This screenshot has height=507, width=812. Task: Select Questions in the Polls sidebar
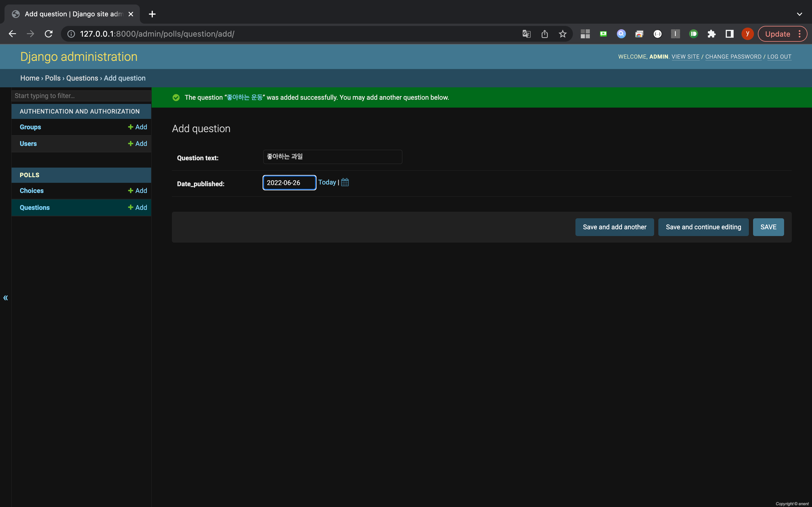35,208
